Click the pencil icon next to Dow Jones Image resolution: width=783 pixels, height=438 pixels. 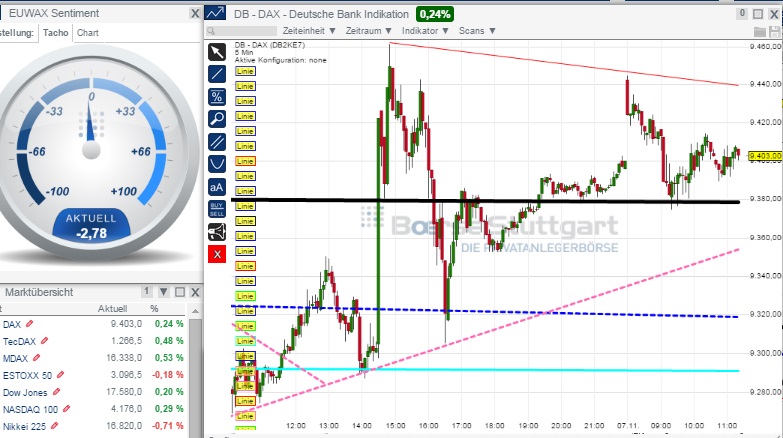56,392
